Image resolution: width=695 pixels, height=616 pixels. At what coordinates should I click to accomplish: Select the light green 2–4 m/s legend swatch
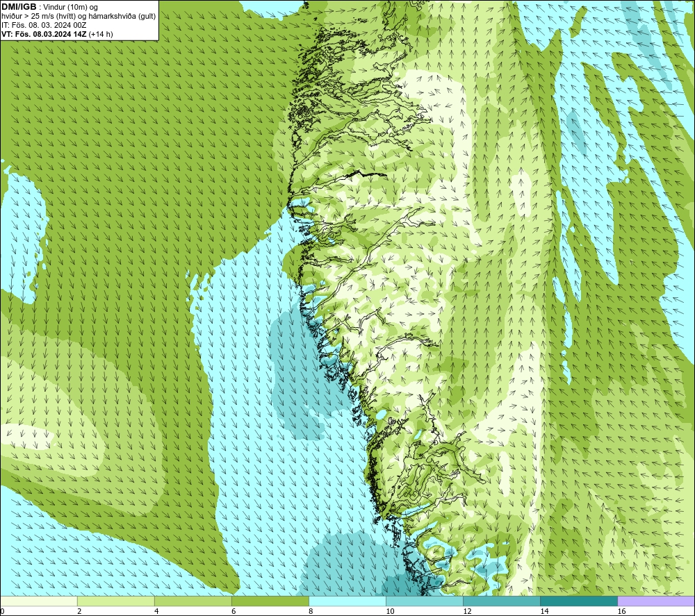click(116, 601)
